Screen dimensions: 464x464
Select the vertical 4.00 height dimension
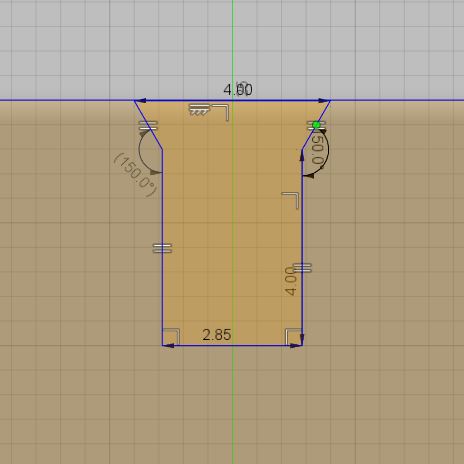click(x=291, y=281)
